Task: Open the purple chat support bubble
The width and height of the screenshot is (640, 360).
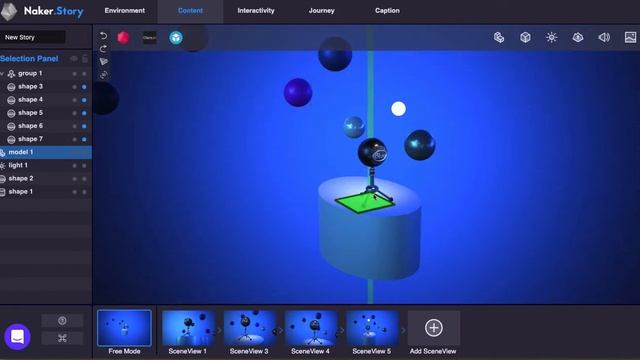Action: tap(17, 337)
